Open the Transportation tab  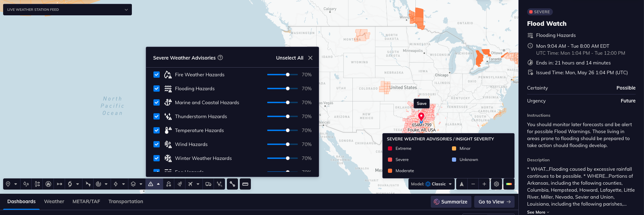pyautogui.click(x=126, y=201)
